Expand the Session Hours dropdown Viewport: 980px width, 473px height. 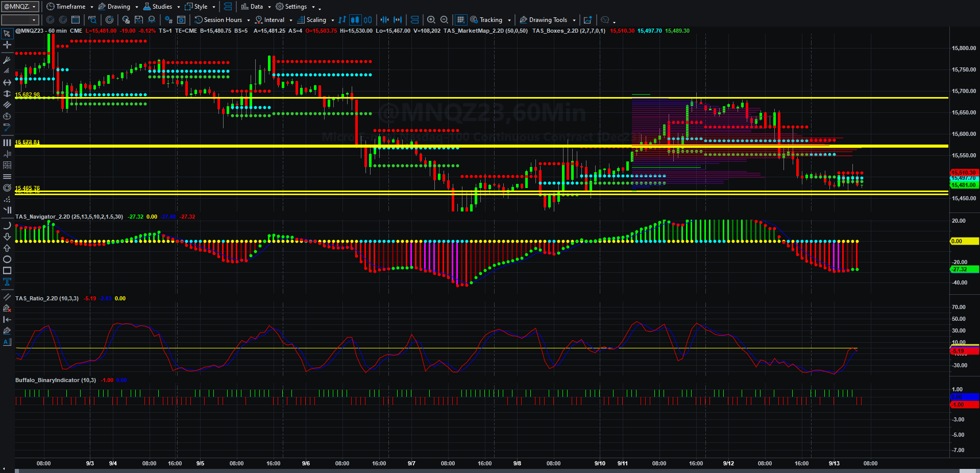tap(223, 20)
